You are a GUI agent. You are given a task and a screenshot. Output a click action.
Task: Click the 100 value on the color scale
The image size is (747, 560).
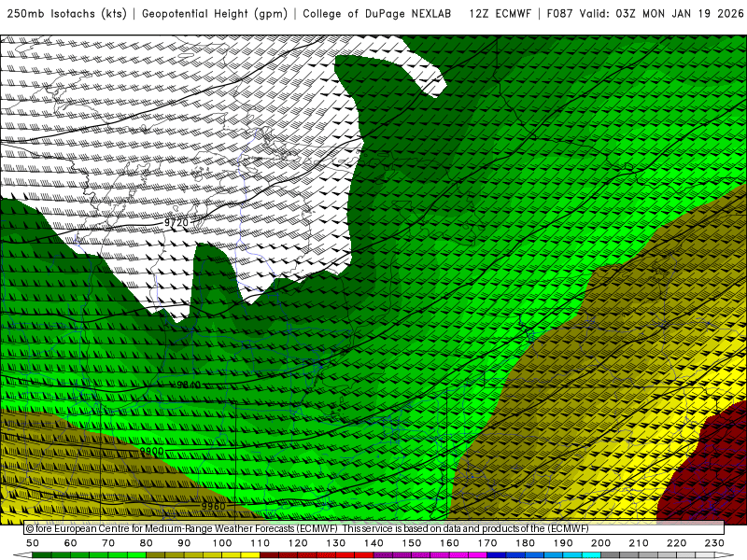tap(222, 543)
